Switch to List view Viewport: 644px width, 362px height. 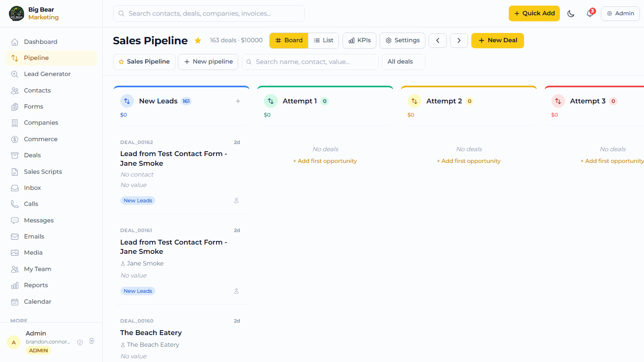tap(324, 40)
